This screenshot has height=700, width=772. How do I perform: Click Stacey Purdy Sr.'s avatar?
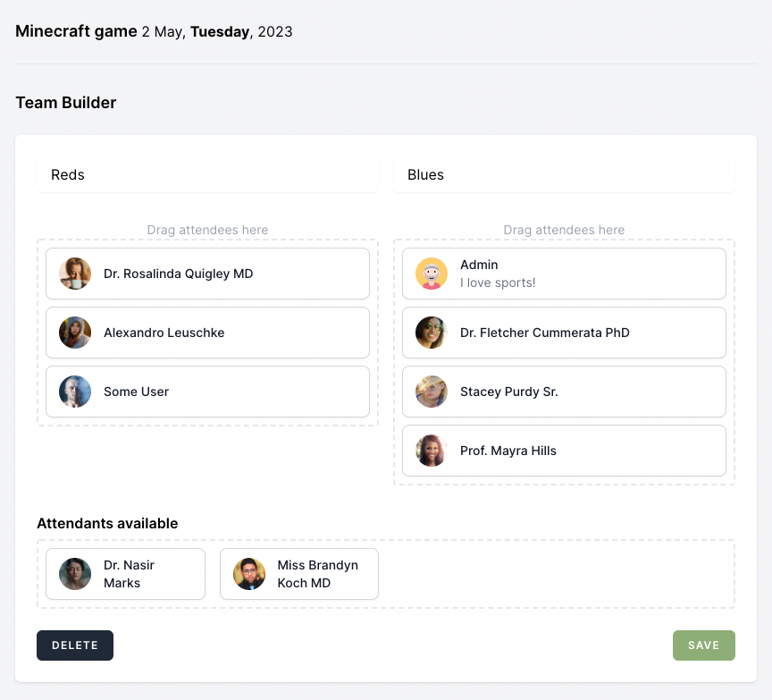coord(432,392)
